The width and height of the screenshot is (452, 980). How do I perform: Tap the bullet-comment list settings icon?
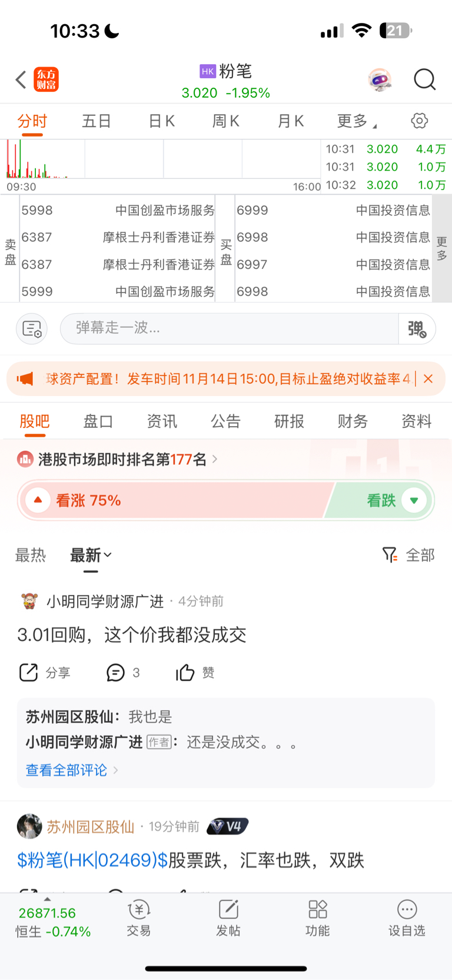click(x=32, y=328)
